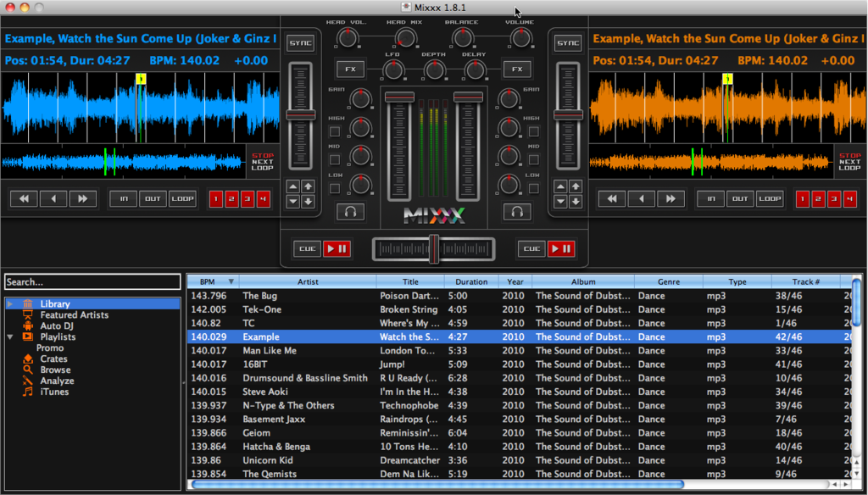The image size is (868, 495).
Task: Sort by Duration column header
Action: tap(471, 282)
